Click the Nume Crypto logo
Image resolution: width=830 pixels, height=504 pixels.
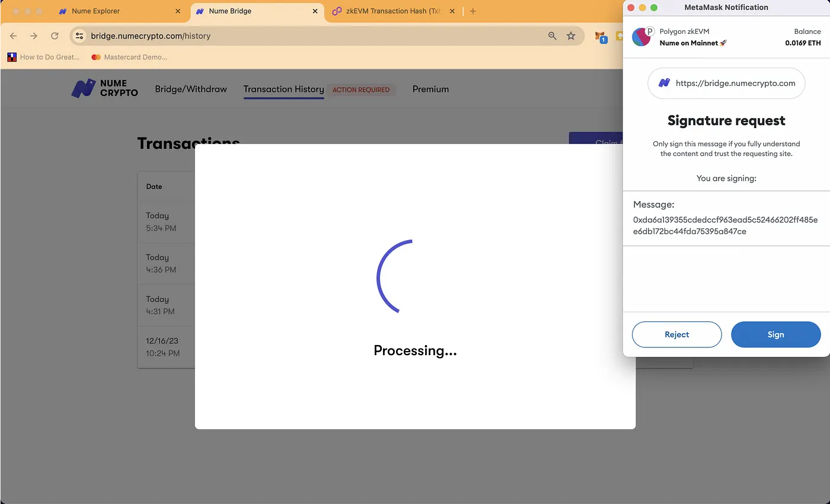point(104,88)
